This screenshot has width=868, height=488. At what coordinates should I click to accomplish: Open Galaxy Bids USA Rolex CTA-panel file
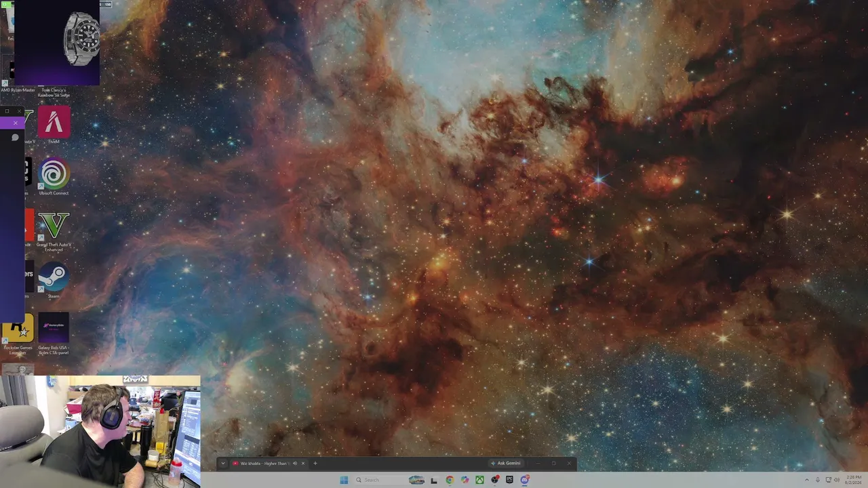click(x=54, y=333)
